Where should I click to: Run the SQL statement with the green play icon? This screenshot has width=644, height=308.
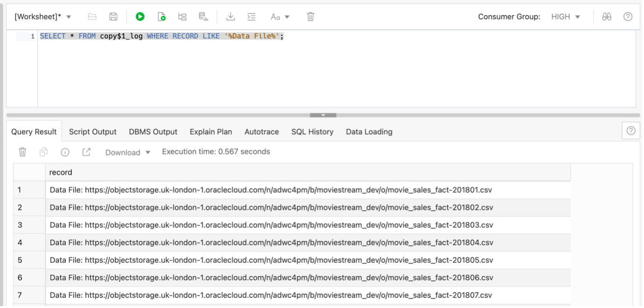140,16
